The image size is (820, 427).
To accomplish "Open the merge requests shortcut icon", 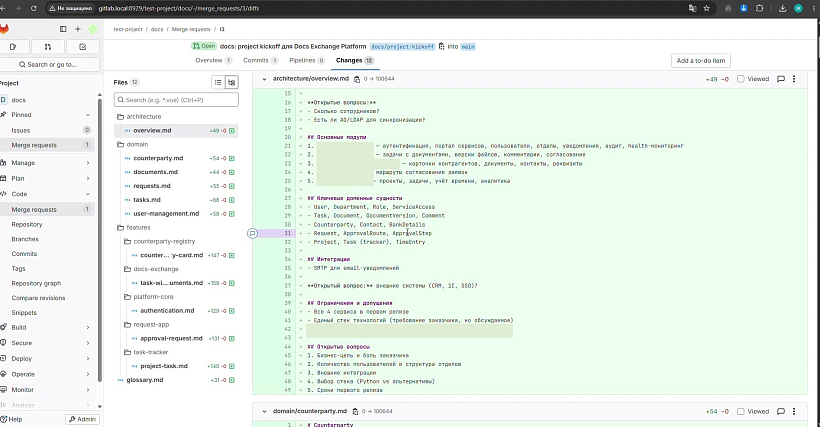I will (48, 47).
